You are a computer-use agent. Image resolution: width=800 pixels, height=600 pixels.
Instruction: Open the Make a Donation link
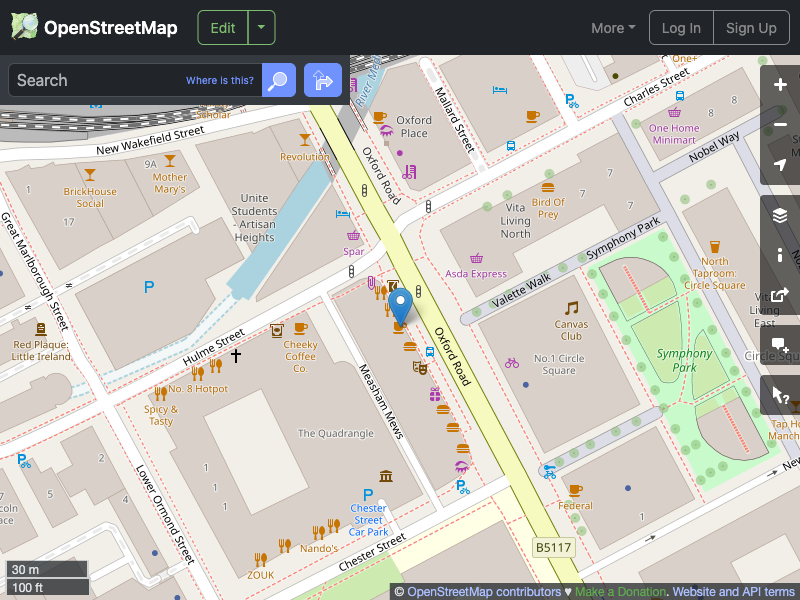(x=620, y=591)
